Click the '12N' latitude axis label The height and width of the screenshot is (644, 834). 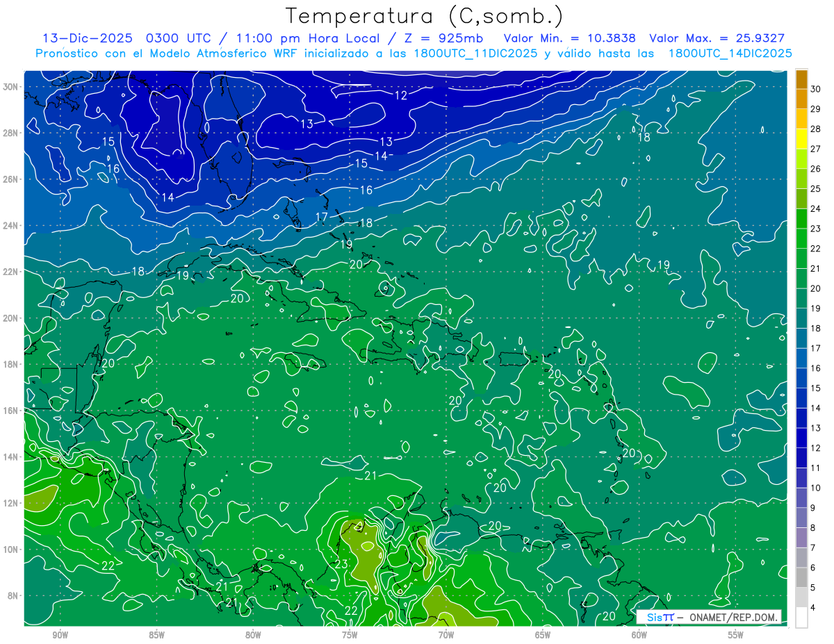point(10,503)
